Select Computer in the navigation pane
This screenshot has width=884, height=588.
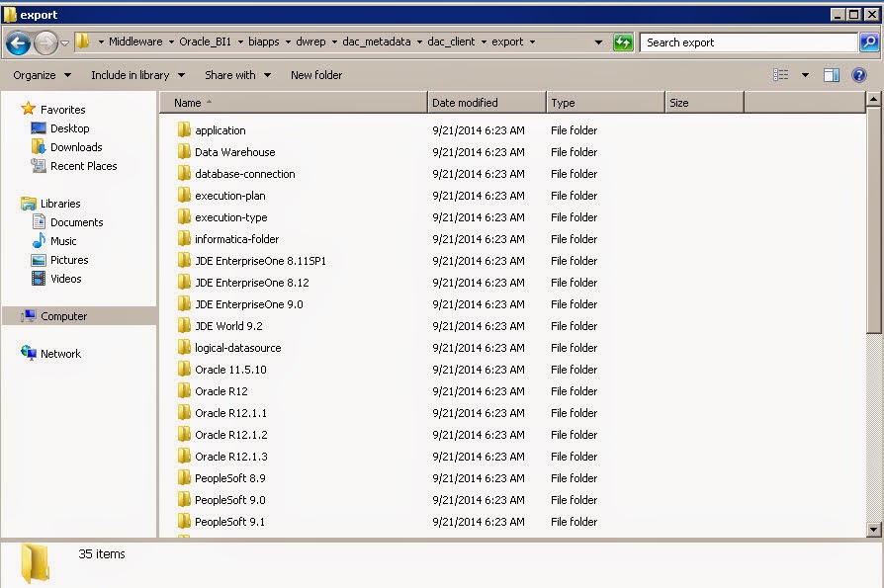[63, 316]
